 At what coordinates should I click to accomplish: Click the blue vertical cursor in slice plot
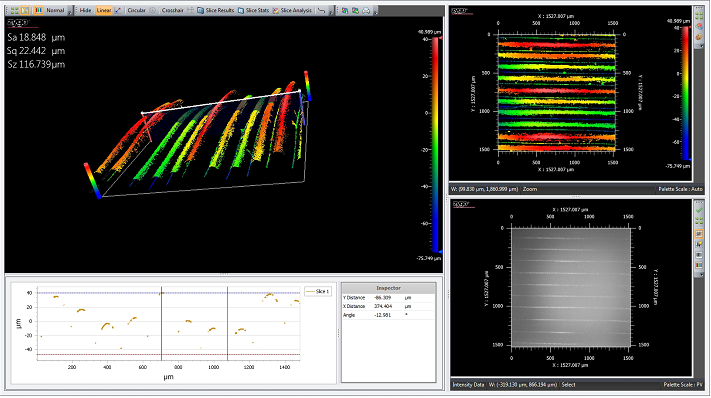(161, 324)
